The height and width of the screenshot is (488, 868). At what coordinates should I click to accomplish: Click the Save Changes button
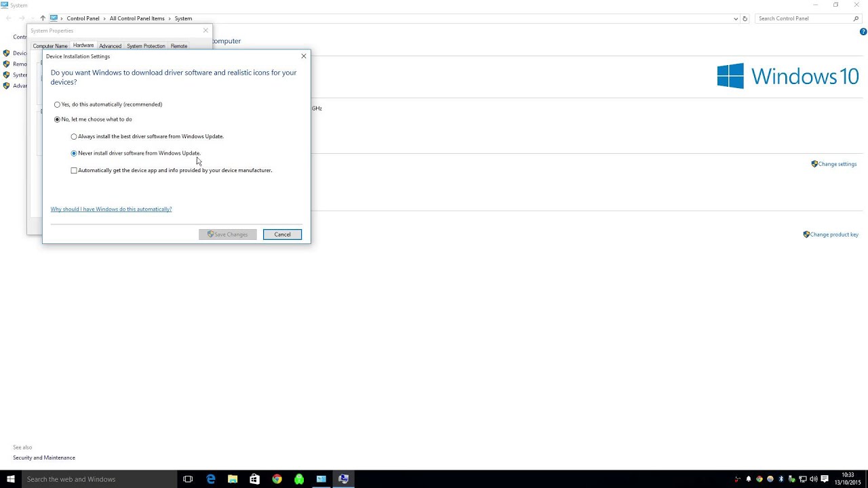point(228,235)
